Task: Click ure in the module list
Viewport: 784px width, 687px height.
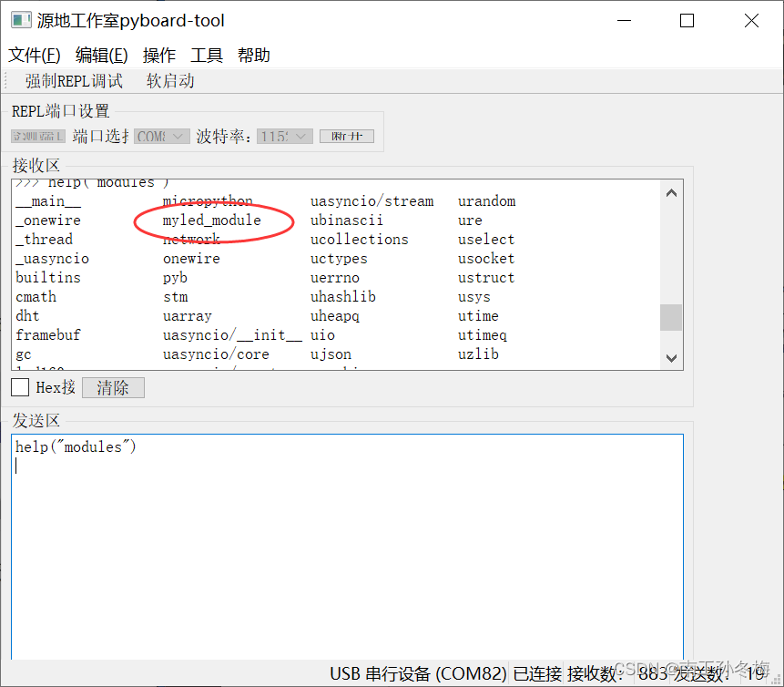Action: 470,220
